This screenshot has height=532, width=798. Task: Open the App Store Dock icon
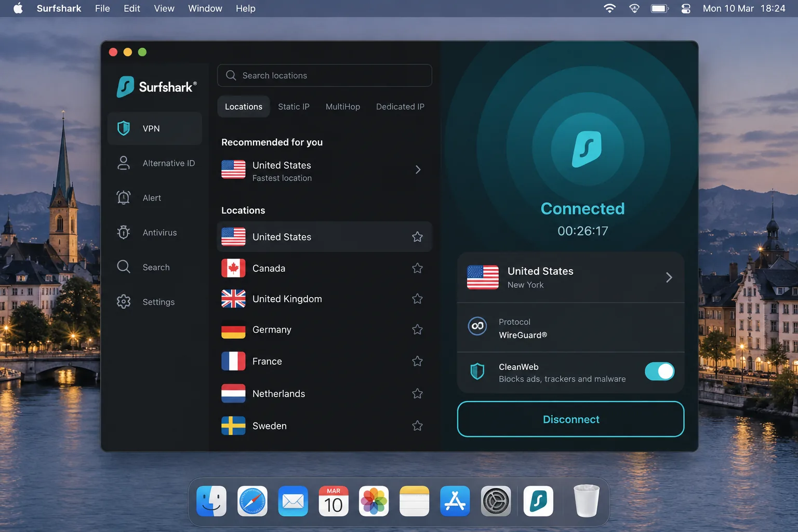(x=455, y=501)
